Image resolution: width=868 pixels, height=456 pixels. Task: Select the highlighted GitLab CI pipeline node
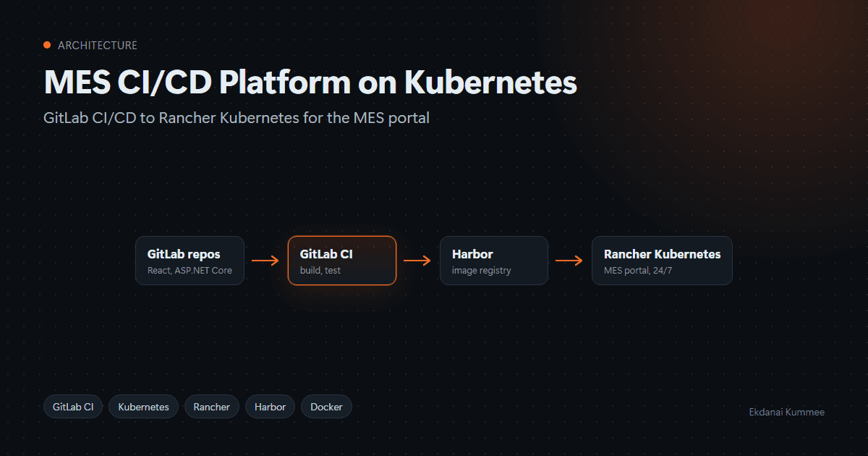342,261
